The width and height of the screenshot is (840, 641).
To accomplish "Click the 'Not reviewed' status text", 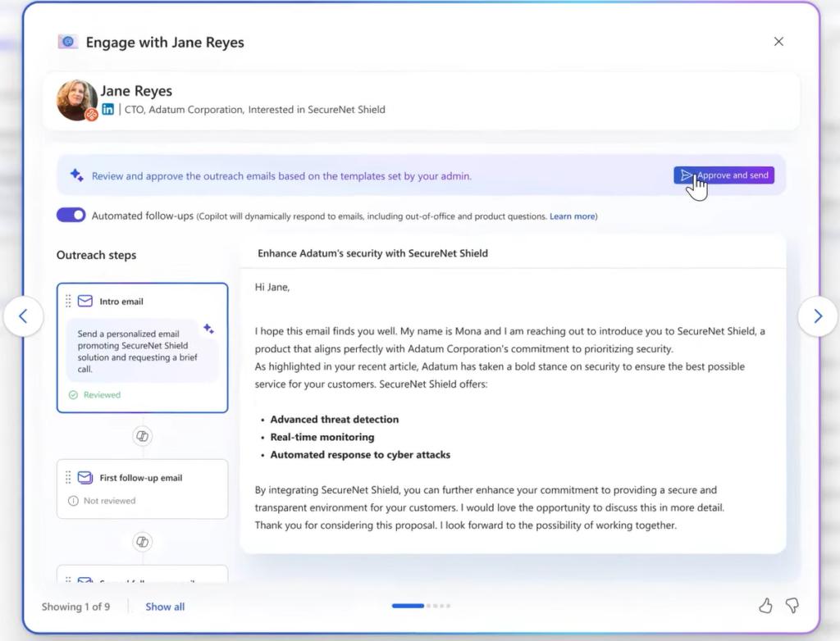I will click(109, 501).
